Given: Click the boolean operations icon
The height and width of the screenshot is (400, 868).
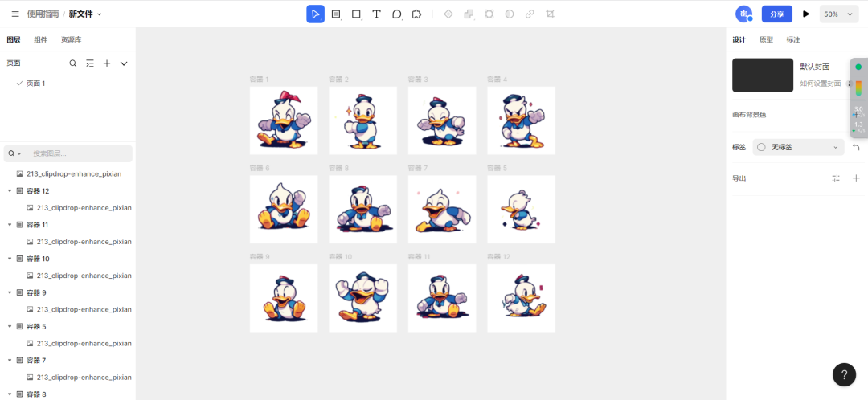Looking at the screenshot, I should pos(469,14).
